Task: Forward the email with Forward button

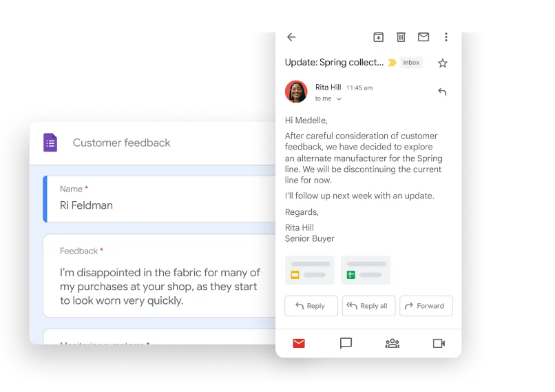Action: 426,306
